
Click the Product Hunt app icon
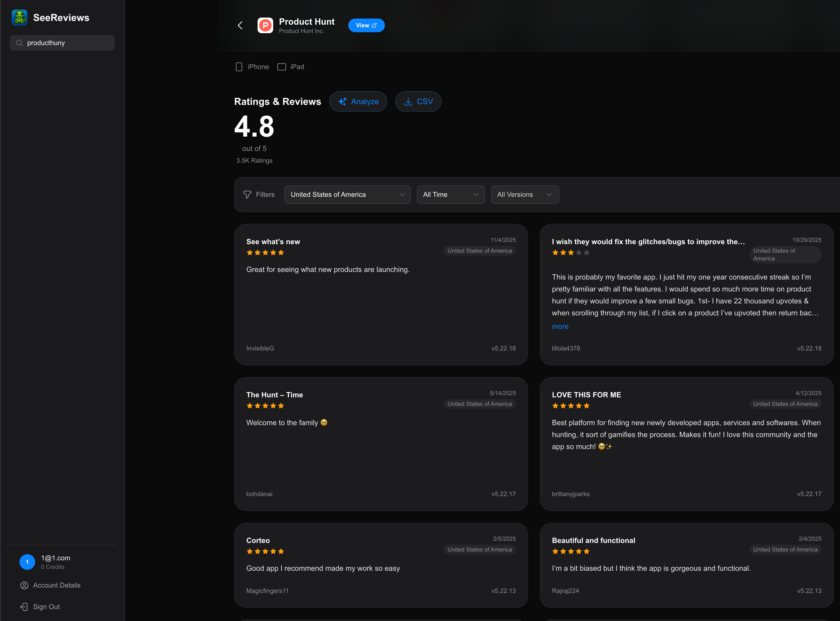click(265, 25)
